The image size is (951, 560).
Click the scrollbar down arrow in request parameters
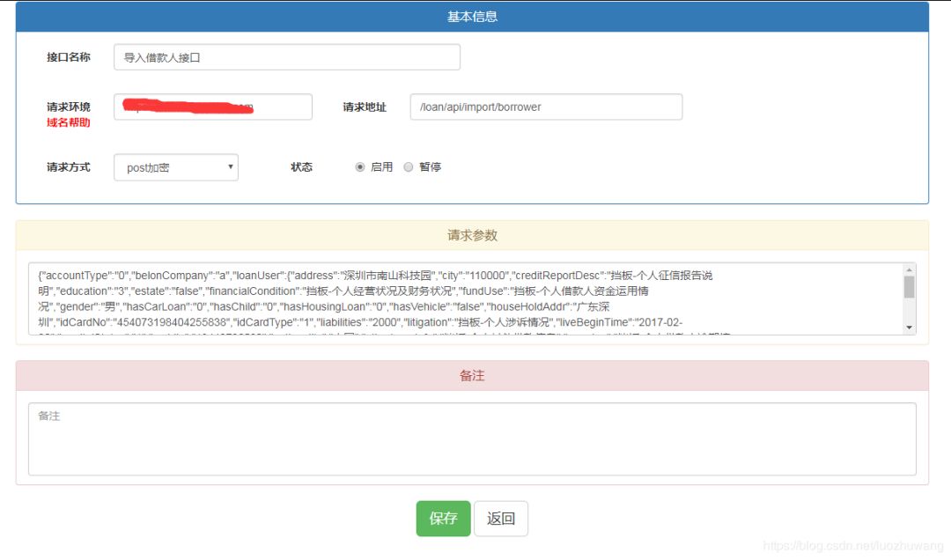click(910, 329)
